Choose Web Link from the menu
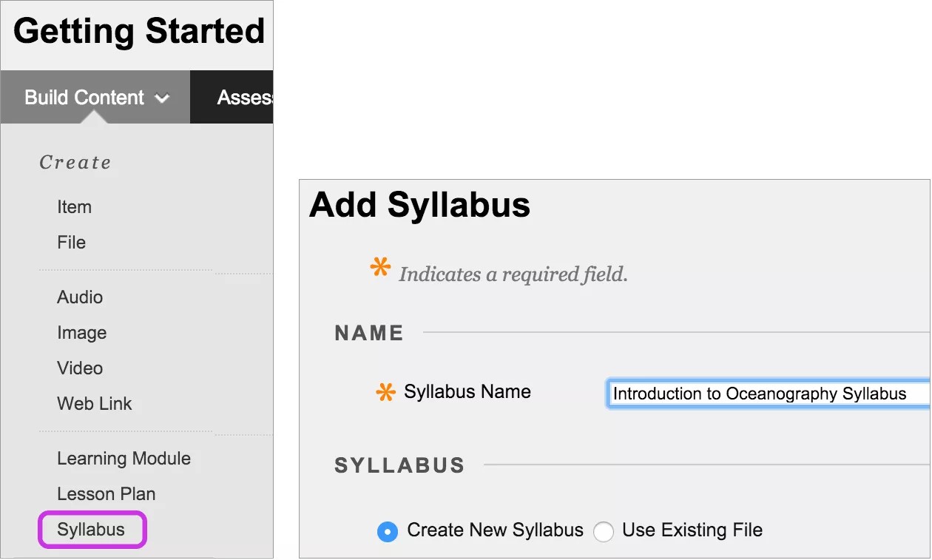 95,403
